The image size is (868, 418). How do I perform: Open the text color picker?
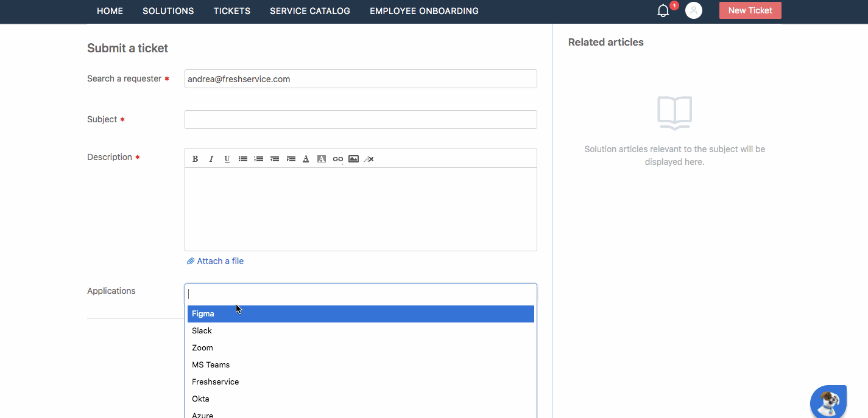[x=306, y=159]
